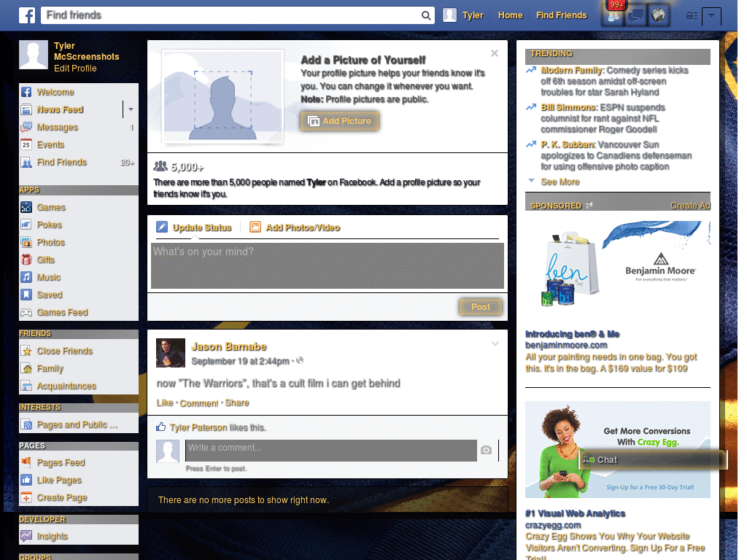Click Jason Barnabe's post avatar
747x560 pixels.
171,353
